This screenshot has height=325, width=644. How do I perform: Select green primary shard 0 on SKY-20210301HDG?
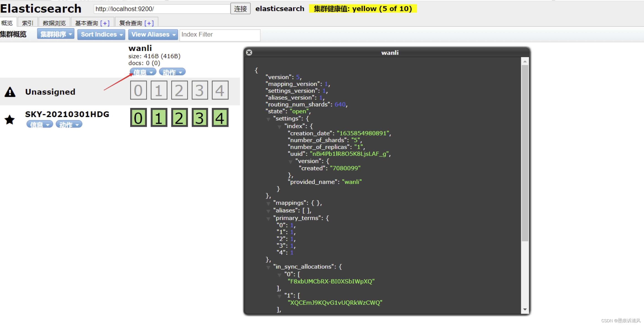(138, 118)
